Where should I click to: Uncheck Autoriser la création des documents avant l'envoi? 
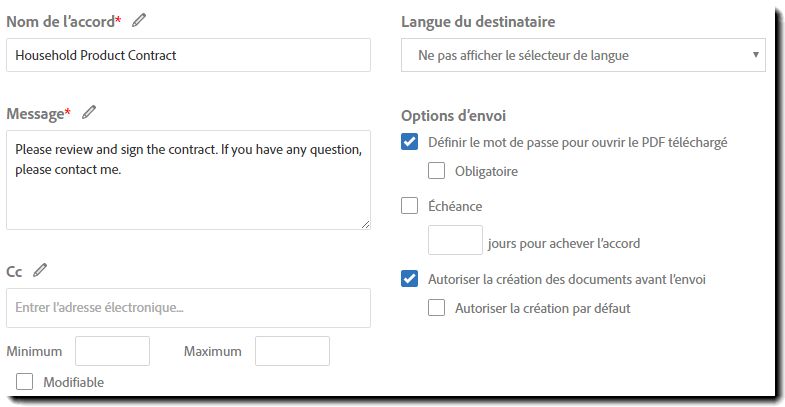(410, 278)
